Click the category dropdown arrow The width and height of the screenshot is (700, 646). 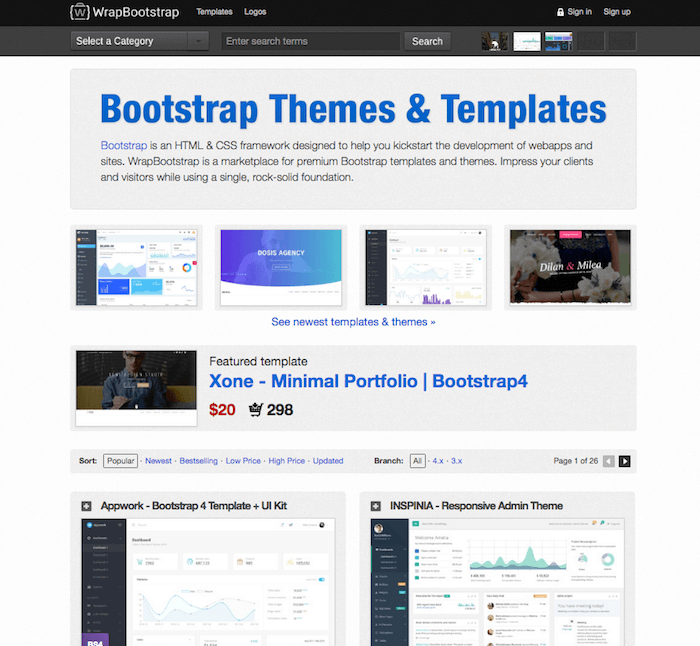pos(198,41)
